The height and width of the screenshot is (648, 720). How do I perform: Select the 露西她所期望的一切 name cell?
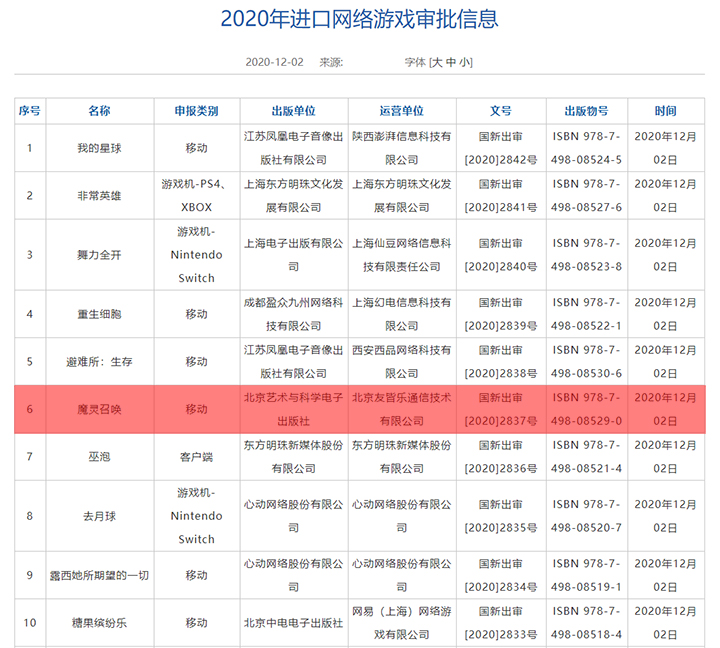(x=99, y=575)
